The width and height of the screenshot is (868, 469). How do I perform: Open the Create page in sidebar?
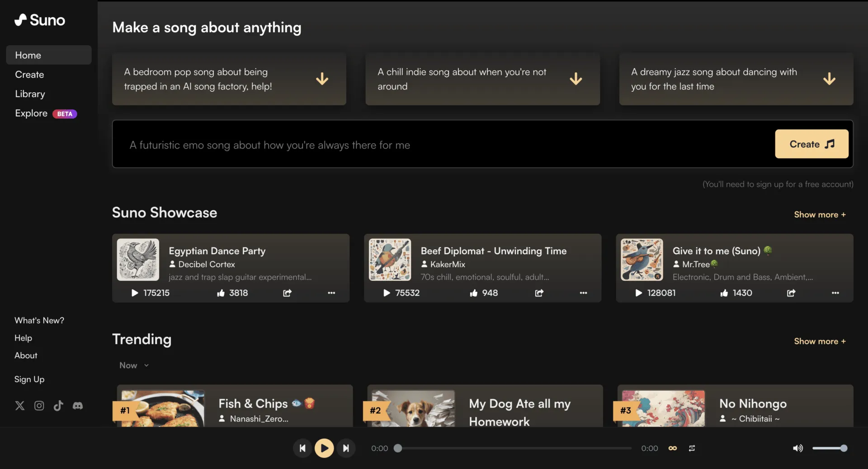[29, 75]
